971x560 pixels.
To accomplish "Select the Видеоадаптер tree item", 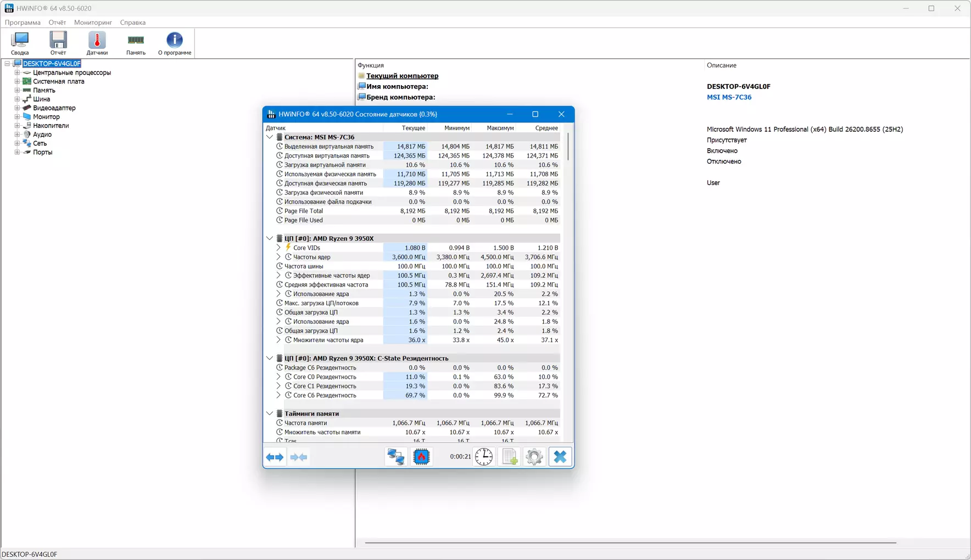I will pos(54,108).
